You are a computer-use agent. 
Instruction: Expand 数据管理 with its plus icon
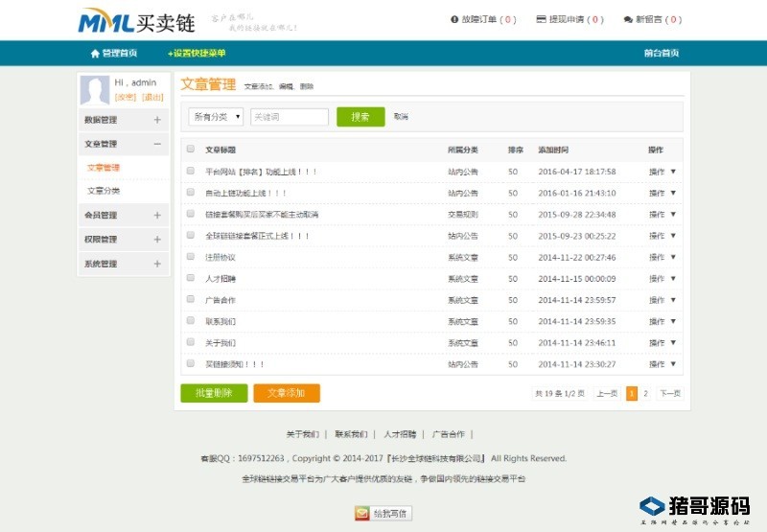coord(157,120)
